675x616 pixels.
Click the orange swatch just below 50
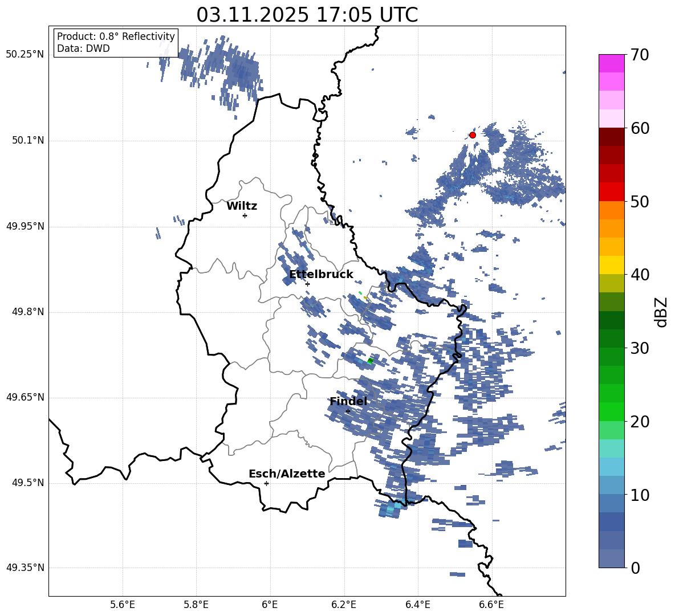tap(612, 210)
